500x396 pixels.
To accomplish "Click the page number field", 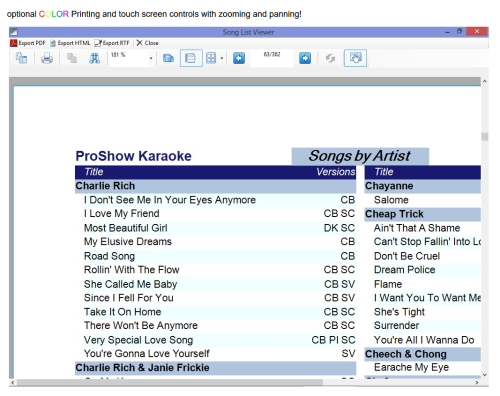I will tap(272, 58).
